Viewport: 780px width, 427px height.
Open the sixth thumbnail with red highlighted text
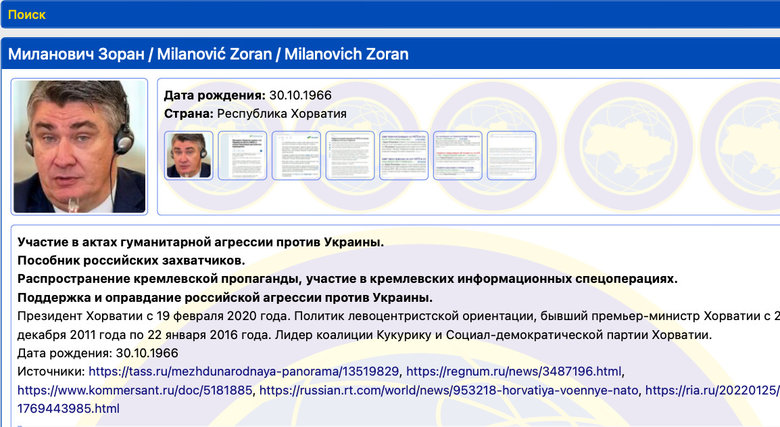coord(457,155)
